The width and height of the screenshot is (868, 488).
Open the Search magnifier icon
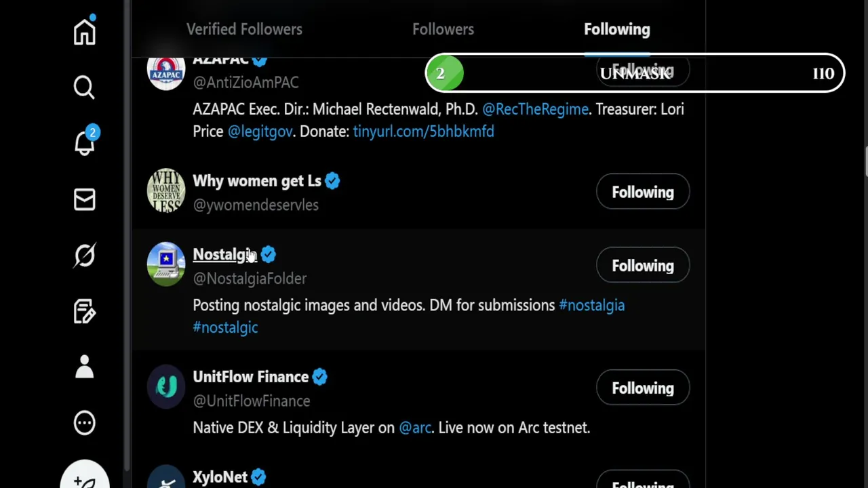(85, 87)
